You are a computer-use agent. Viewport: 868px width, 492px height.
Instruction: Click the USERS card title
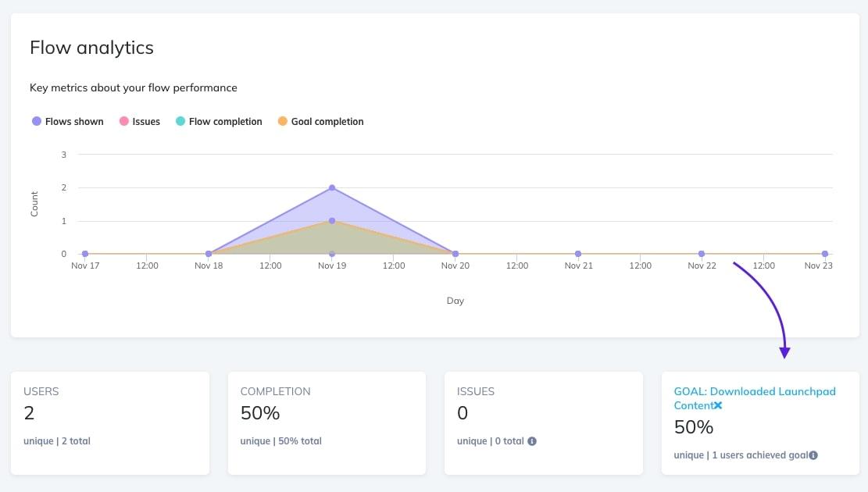[41, 391]
